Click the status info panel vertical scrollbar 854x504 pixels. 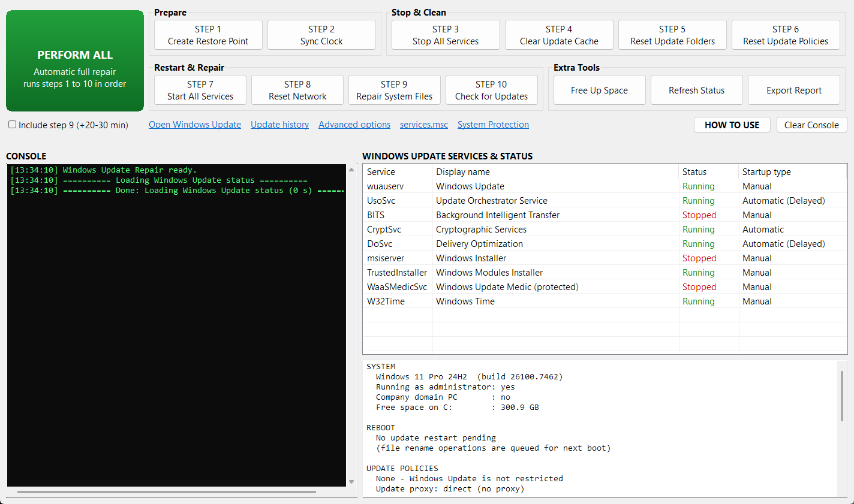(x=842, y=396)
